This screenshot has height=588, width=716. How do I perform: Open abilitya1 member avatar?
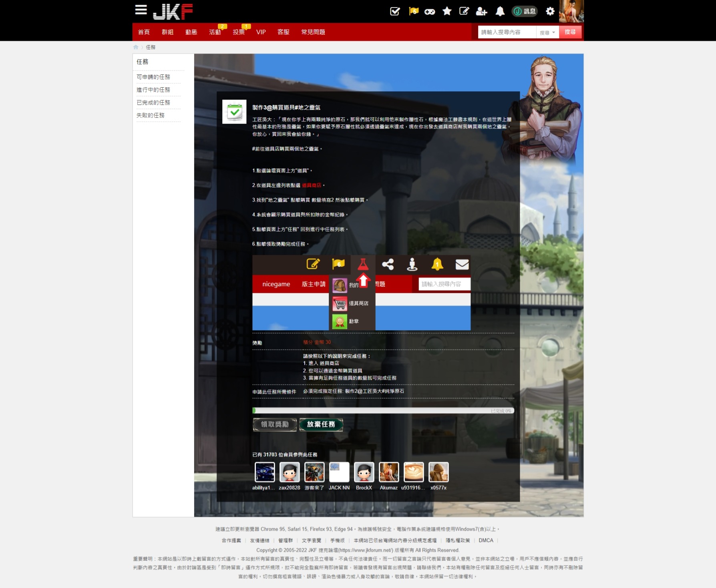(x=265, y=472)
